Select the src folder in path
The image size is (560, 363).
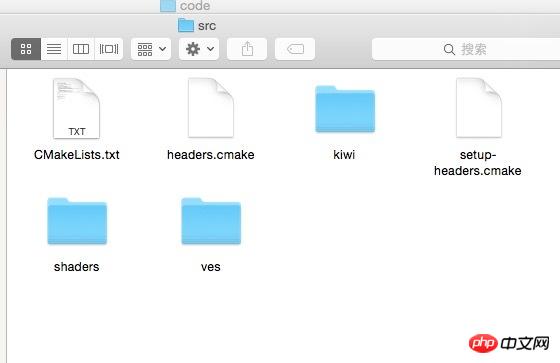[x=197, y=25]
